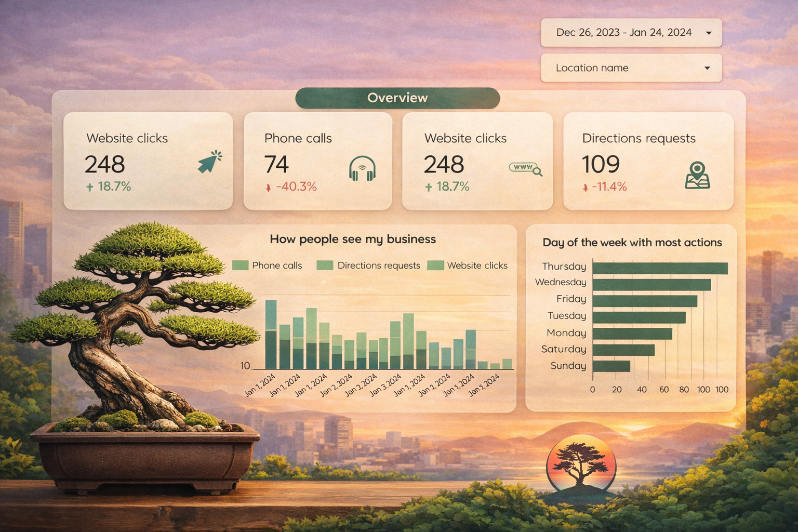Click the www search icon
Image resolution: width=798 pixels, height=532 pixels.
[525, 168]
